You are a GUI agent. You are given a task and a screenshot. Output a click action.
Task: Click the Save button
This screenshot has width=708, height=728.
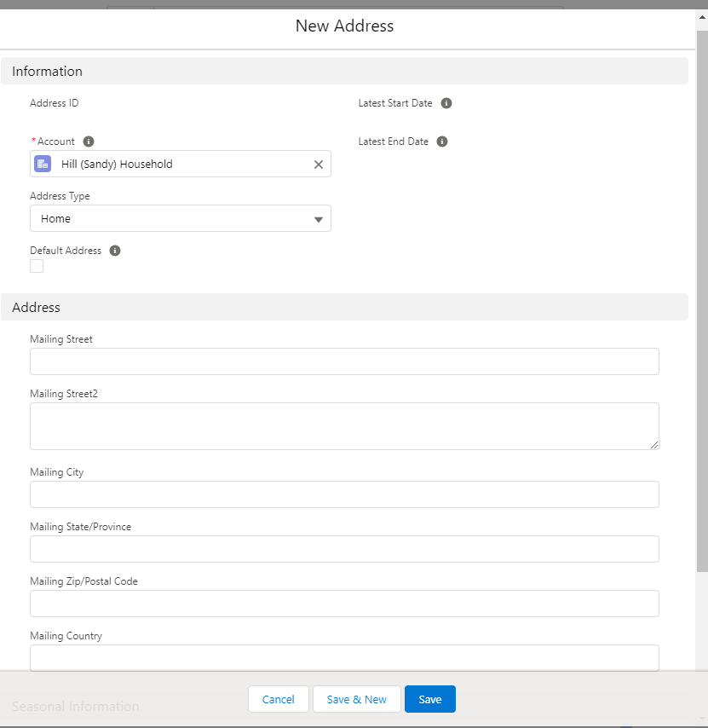point(429,698)
